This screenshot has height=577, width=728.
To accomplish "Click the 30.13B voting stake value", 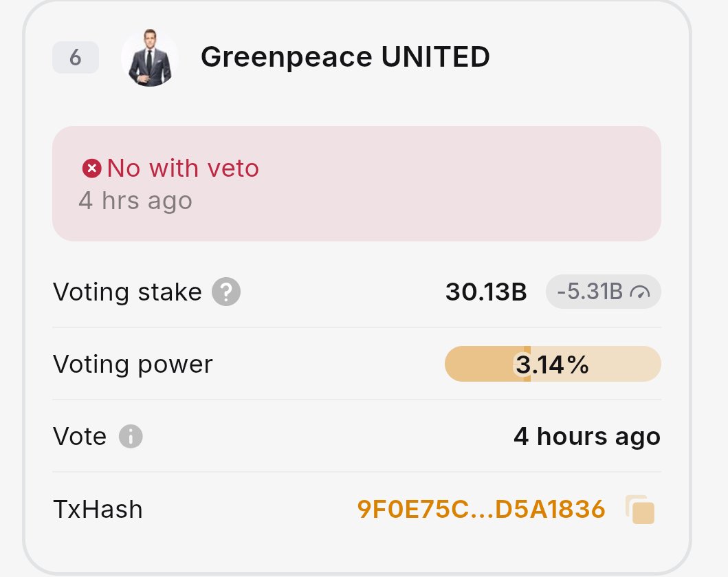I will tap(486, 292).
